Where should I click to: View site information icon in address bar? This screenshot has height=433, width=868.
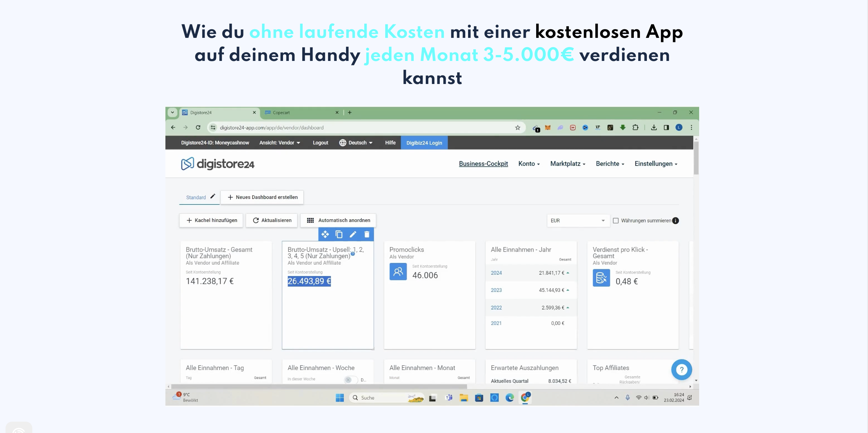click(x=213, y=128)
